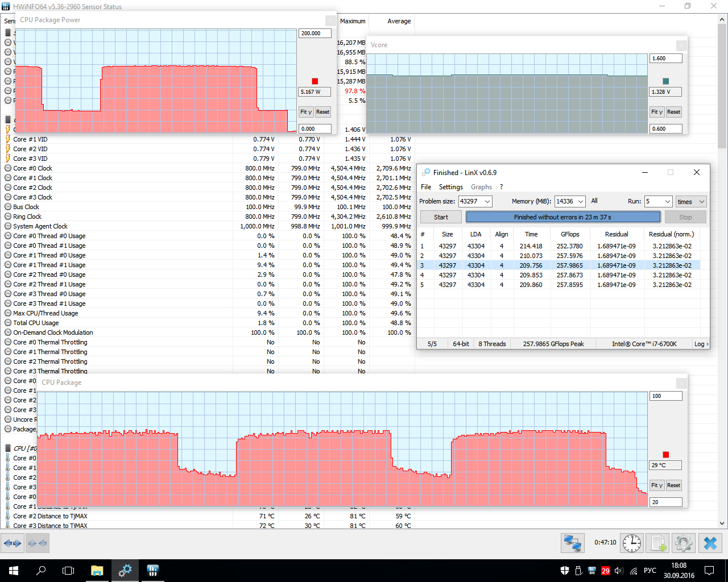
Task: Select the Max CPU/Thread Usage sensor row
Action: coord(208,313)
